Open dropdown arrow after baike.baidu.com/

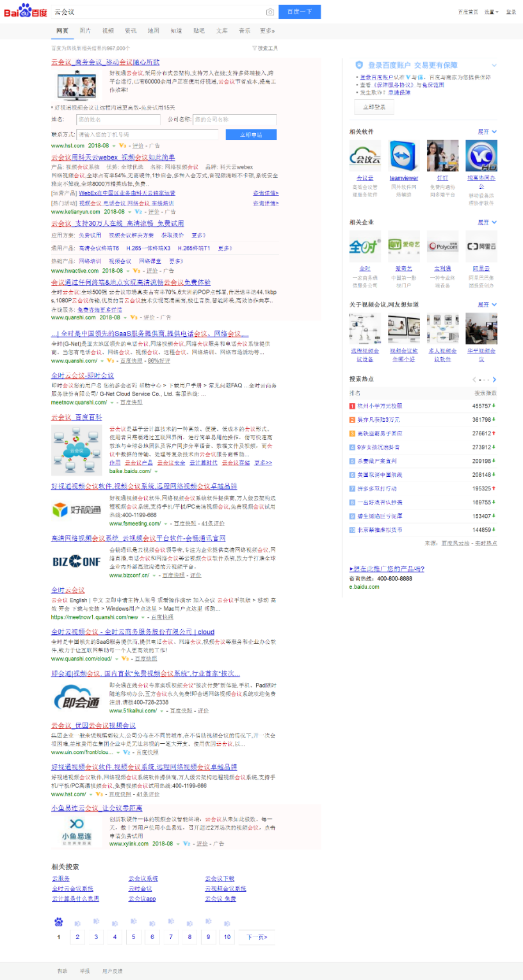coord(156,471)
